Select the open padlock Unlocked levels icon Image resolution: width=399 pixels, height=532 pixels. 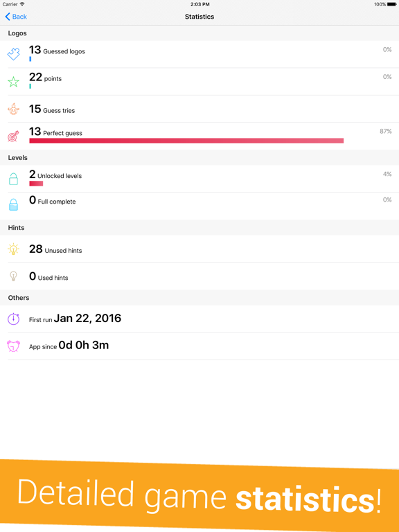tap(13, 179)
